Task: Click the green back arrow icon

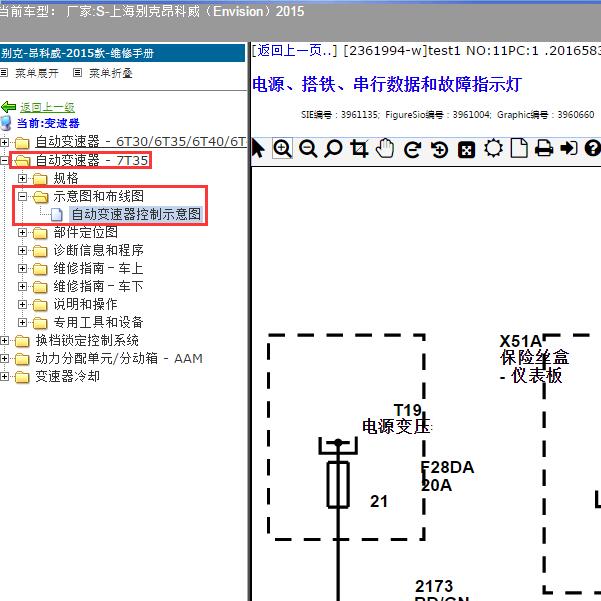Action: coord(8,107)
